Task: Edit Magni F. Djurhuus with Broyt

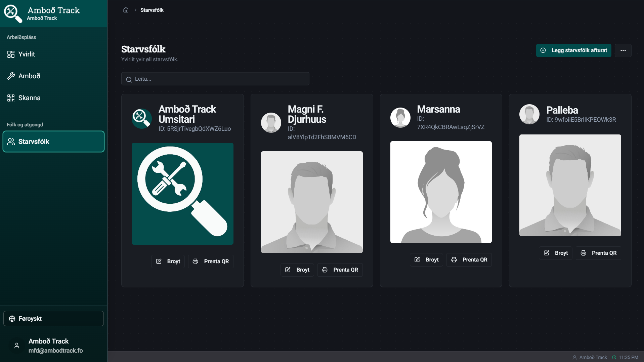Action: coord(297,270)
